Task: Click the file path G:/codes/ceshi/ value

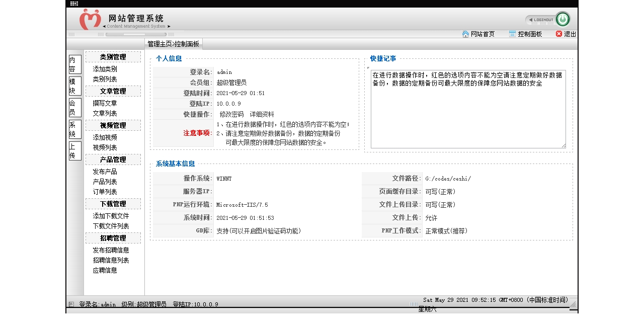Action: [448, 179]
